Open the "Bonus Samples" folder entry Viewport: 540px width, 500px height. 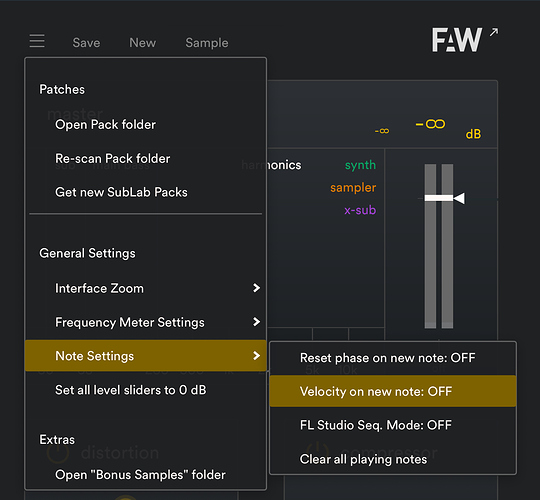pyautogui.click(x=145, y=475)
